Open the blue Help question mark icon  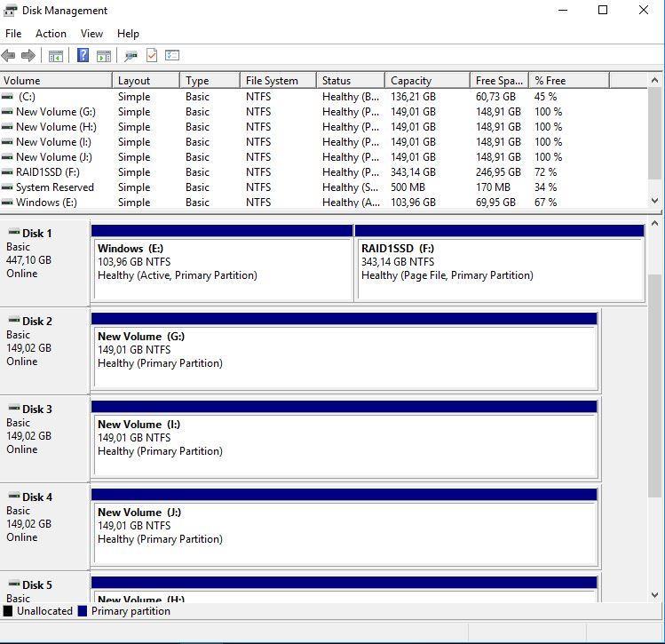(83, 55)
